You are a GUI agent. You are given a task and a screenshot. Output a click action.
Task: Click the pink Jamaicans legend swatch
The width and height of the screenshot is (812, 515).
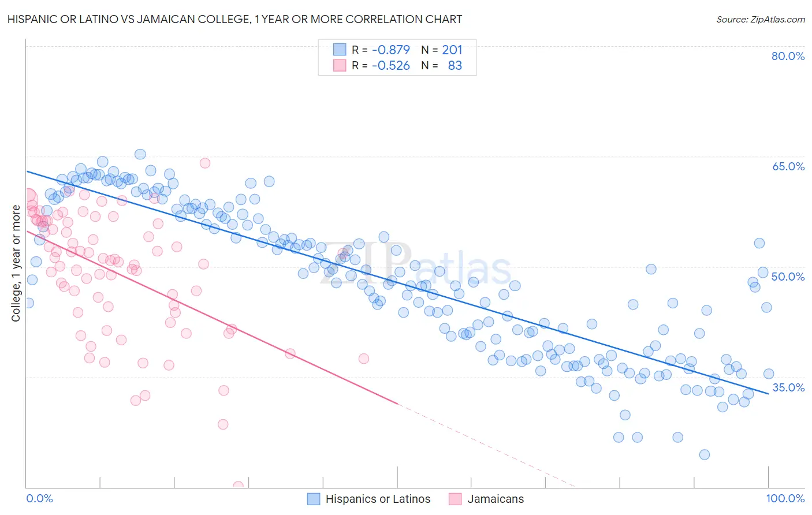[x=455, y=499]
